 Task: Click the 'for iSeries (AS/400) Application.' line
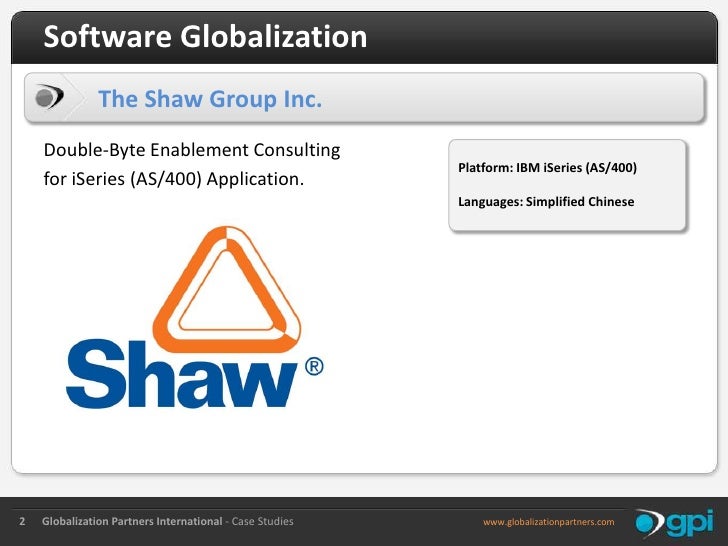pos(174,179)
